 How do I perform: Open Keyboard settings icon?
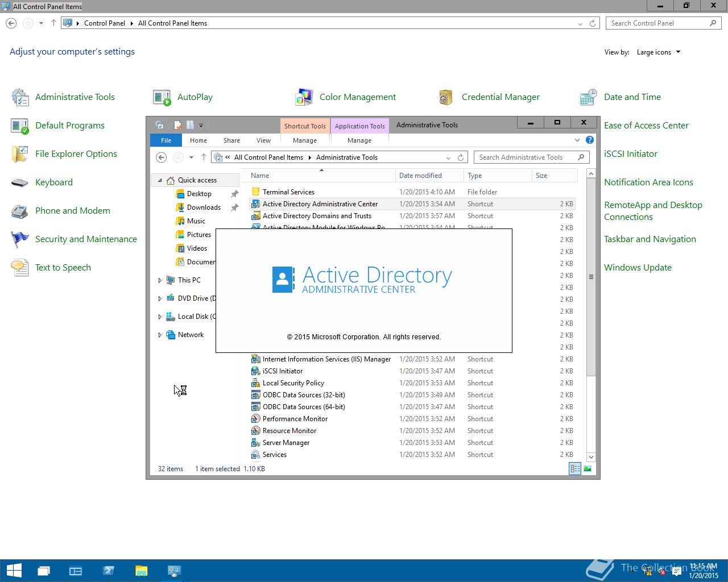coord(20,182)
